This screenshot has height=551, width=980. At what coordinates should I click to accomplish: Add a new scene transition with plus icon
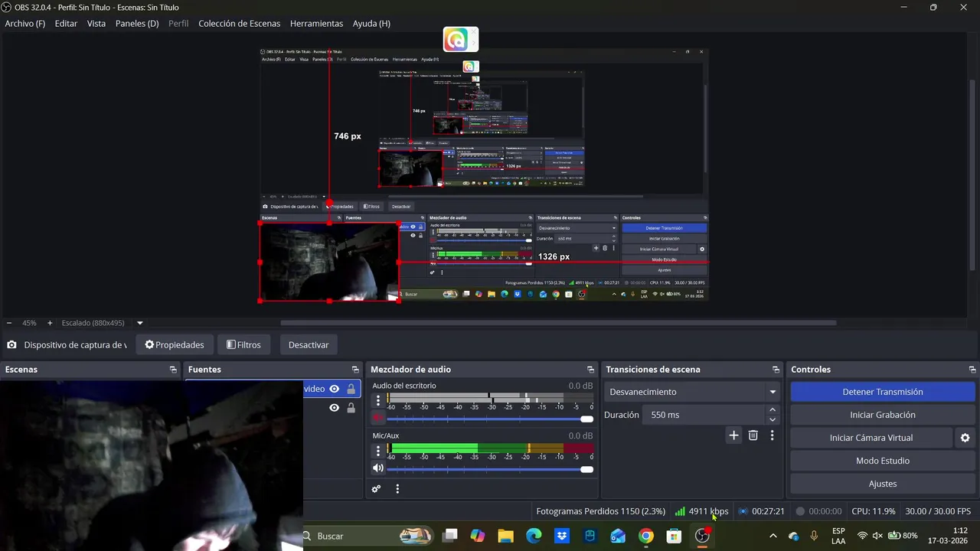tap(733, 435)
